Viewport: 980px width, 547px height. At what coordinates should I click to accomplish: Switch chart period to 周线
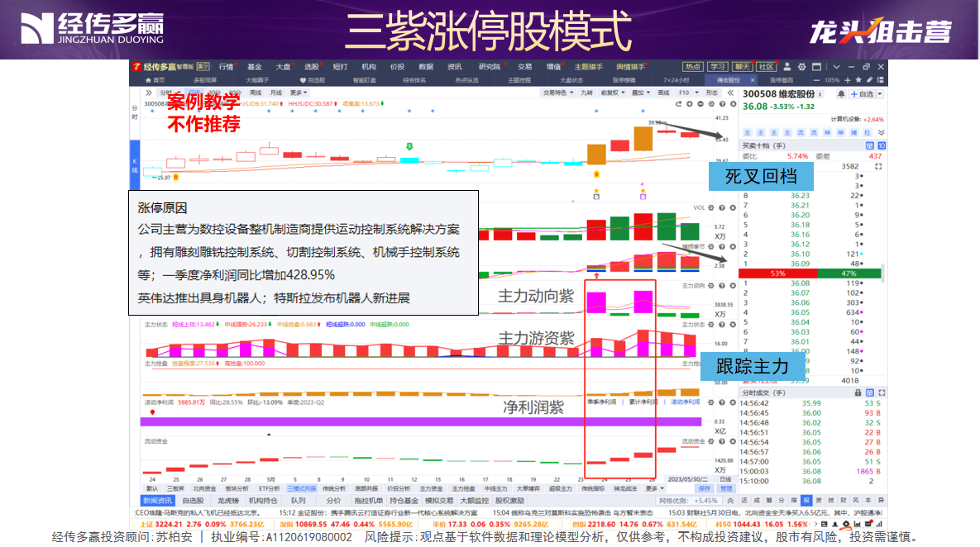256,93
